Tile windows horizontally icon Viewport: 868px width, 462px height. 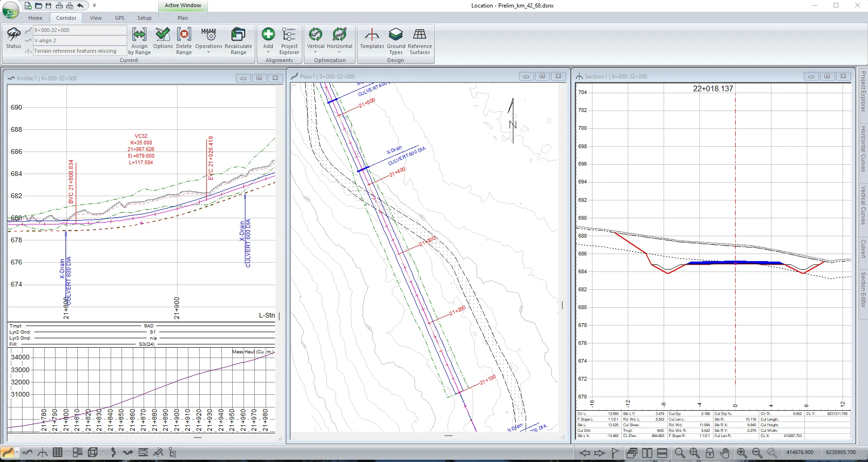[x=662, y=453]
